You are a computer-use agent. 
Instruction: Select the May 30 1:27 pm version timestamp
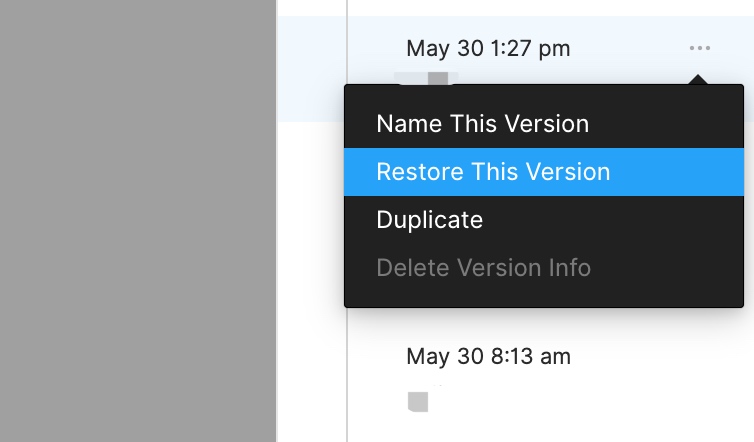pyautogui.click(x=488, y=49)
